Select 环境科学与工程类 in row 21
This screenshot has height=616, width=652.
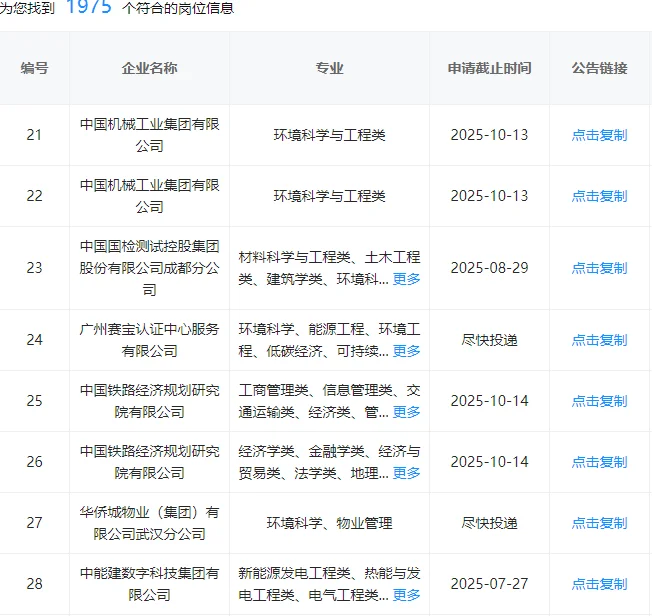(x=329, y=135)
